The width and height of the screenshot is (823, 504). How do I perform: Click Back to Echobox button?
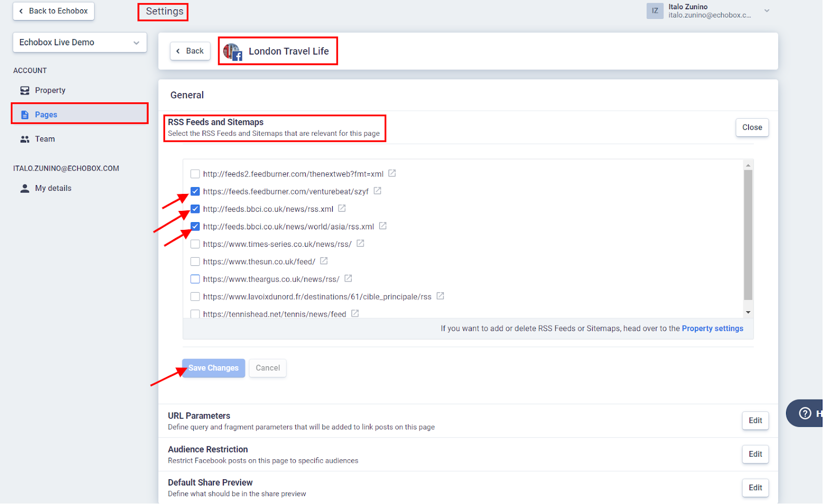53,11
